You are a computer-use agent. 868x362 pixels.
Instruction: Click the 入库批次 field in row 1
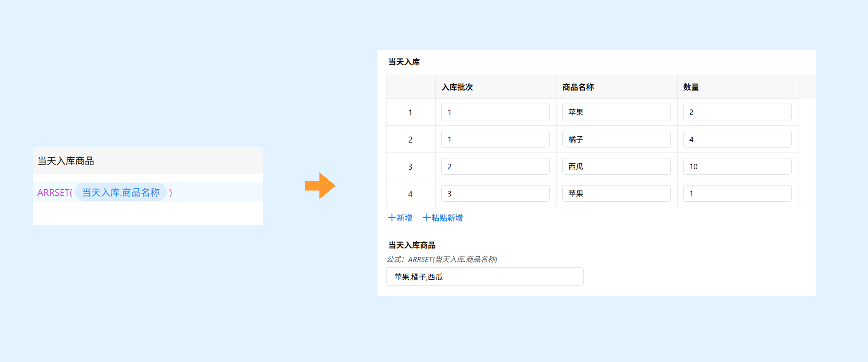tap(495, 112)
